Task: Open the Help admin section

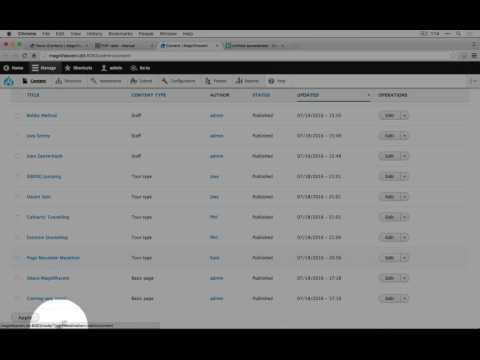Action: click(277, 81)
